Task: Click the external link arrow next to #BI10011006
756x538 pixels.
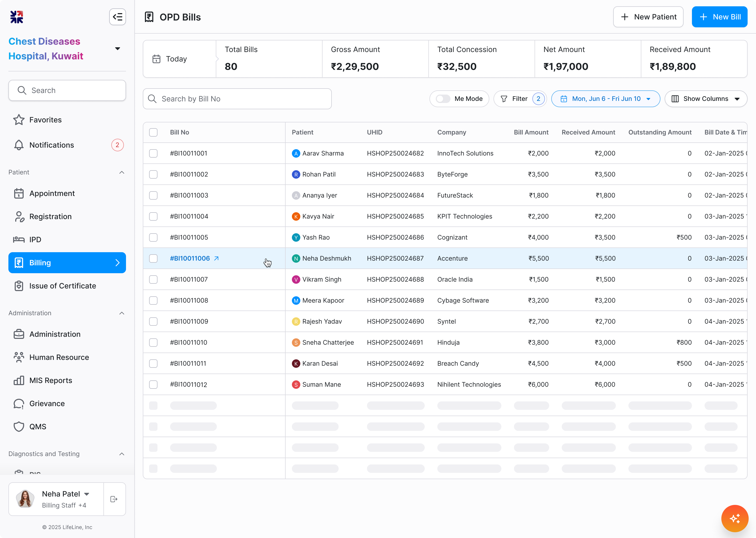Action: [x=217, y=258]
